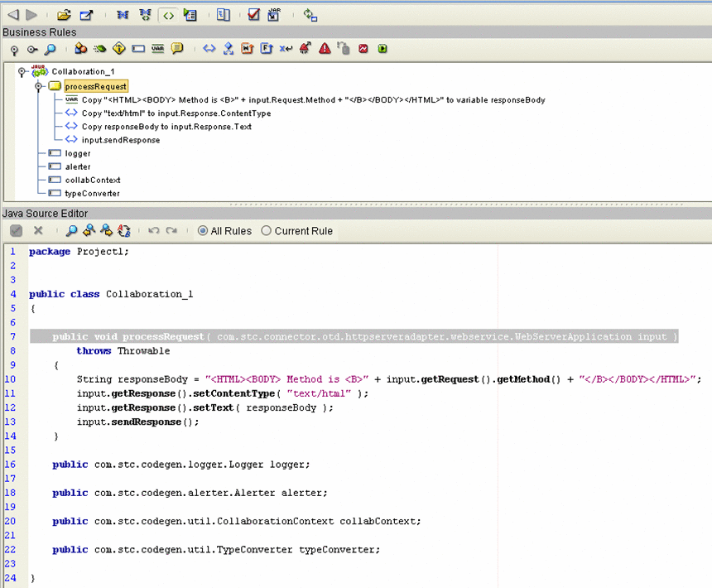Select the typeConverter field in tree
Screen dimensions: 712x588
(x=92, y=194)
